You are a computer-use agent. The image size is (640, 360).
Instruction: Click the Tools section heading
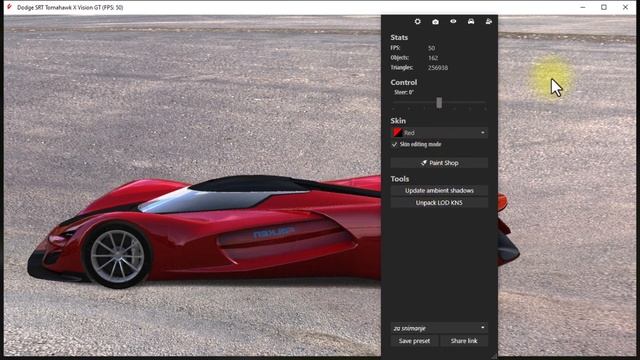click(x=400, y=179)
